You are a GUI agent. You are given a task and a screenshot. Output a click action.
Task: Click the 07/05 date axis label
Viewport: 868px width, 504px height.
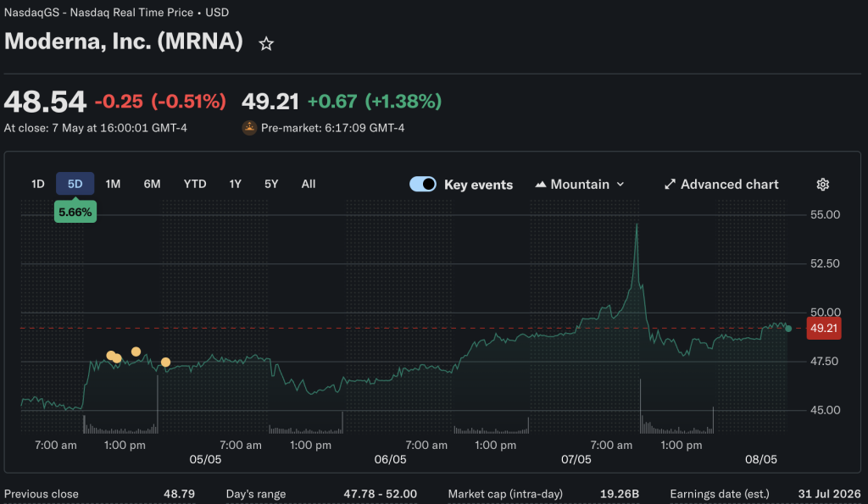[x=576, y=460]
